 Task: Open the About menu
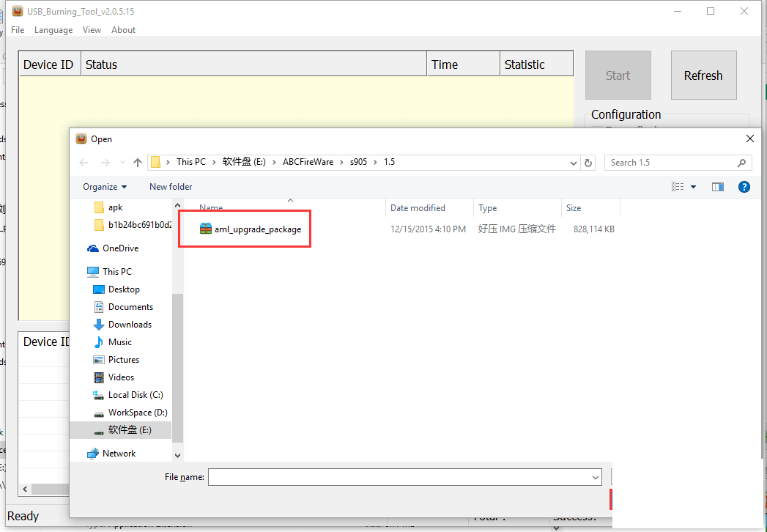pyautogui.click(x=123, y=30)
